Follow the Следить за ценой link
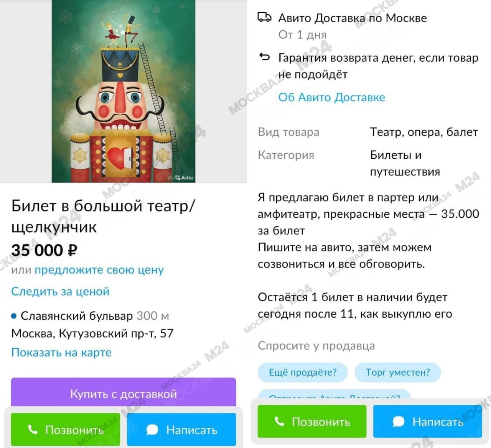The image size is (491, 448). coord(60,291)
